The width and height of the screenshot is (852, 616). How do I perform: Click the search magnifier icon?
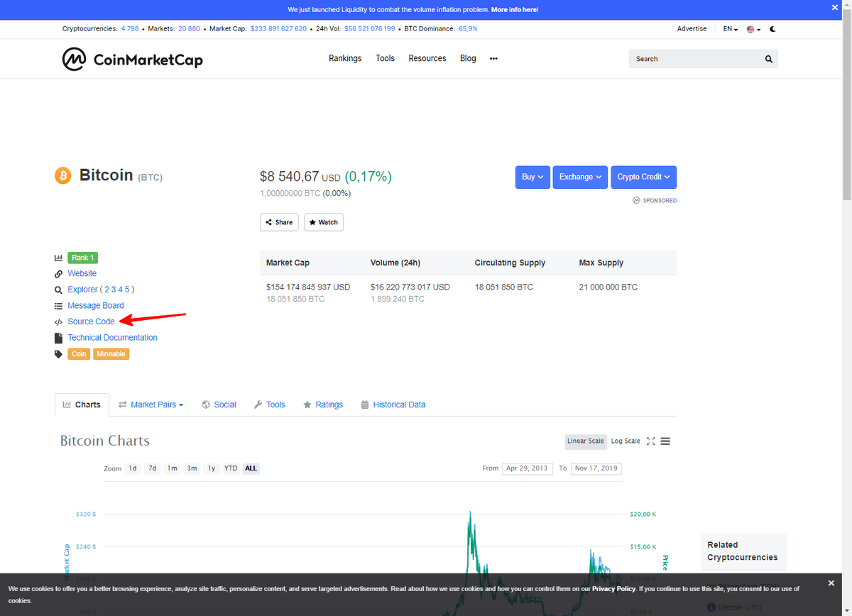[768, 59]
